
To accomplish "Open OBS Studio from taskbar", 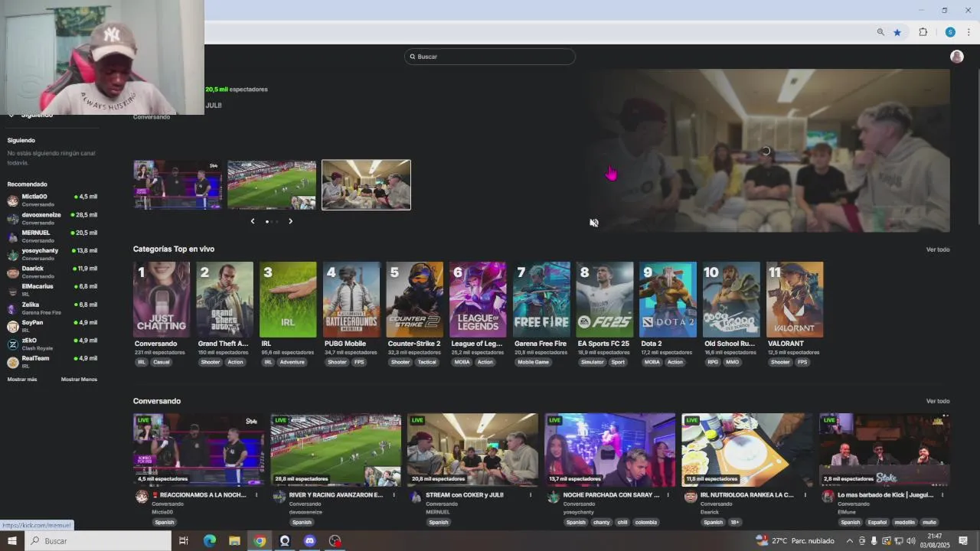I will pos(335,541).
